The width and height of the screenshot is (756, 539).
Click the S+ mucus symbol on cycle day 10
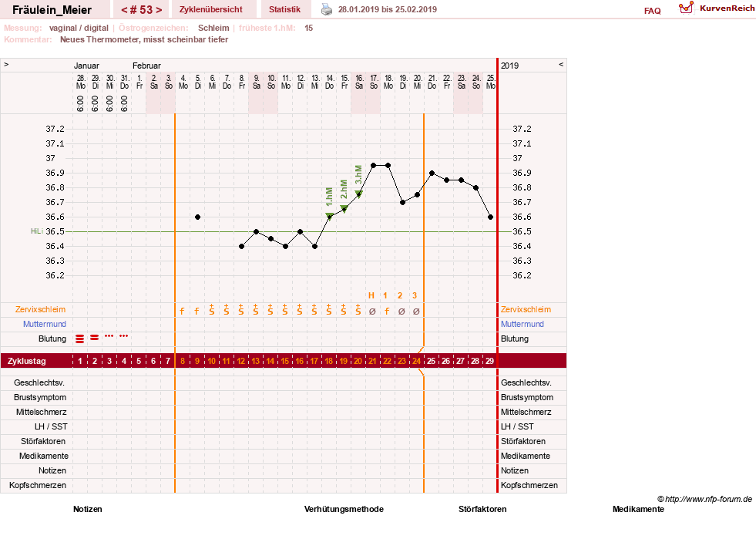(212, 309)
